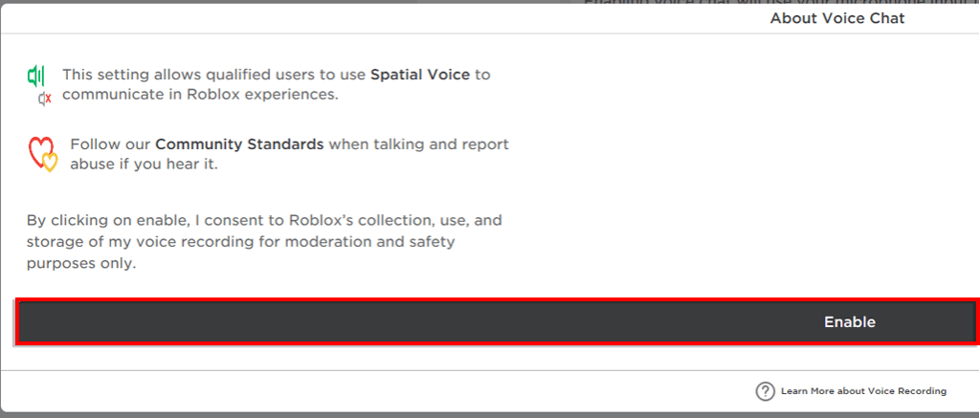Open Learn More about Voice Recording link
Image resolution: width=980 pixels, height=418 pixels.
coord(863,391)
